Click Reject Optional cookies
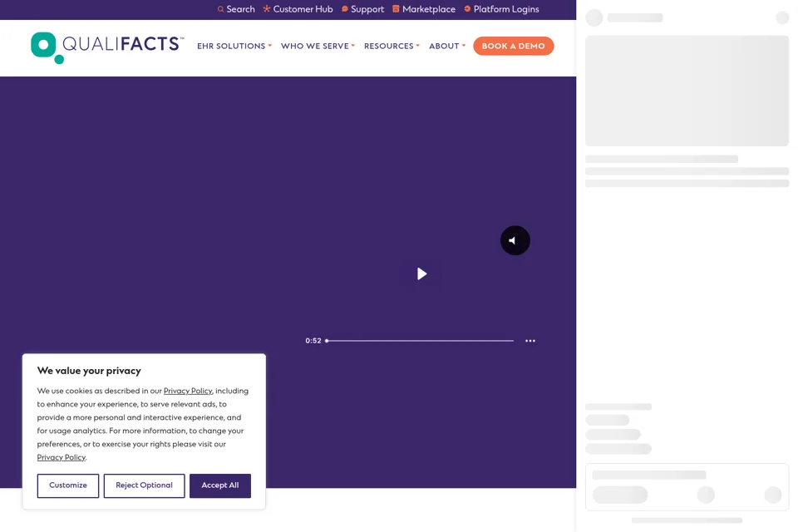 pos(144,485)
